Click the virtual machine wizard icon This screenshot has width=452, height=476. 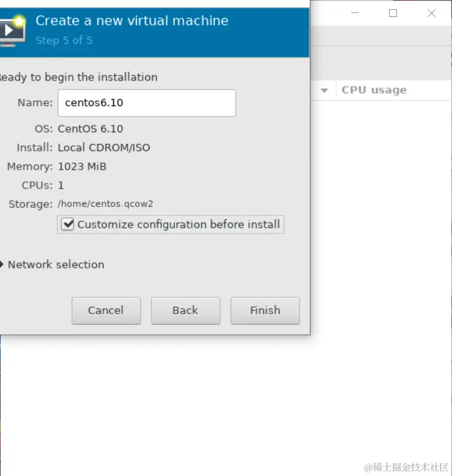click(x=12, y=30)
